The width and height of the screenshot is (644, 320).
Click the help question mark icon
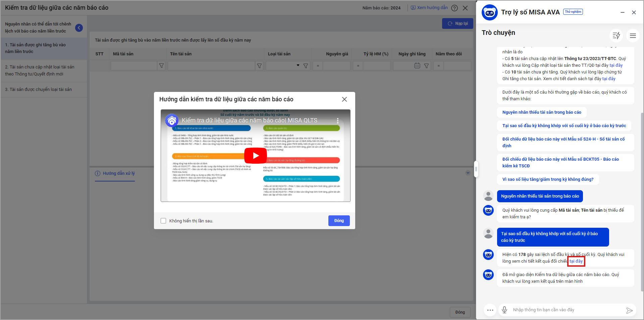click(454, 8)
